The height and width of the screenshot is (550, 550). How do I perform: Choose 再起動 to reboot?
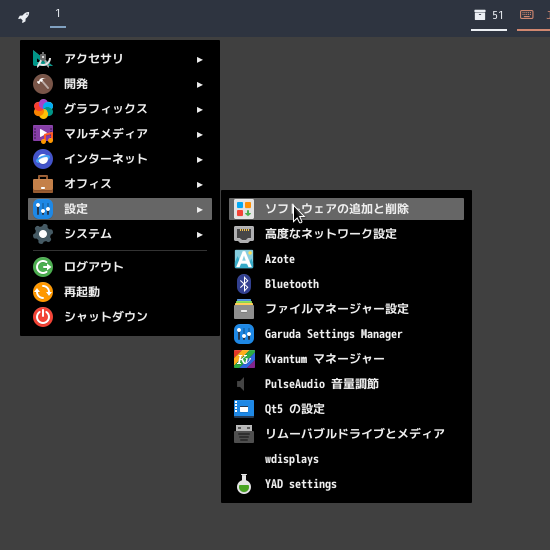pyautogui.click(x=120, y=292)
